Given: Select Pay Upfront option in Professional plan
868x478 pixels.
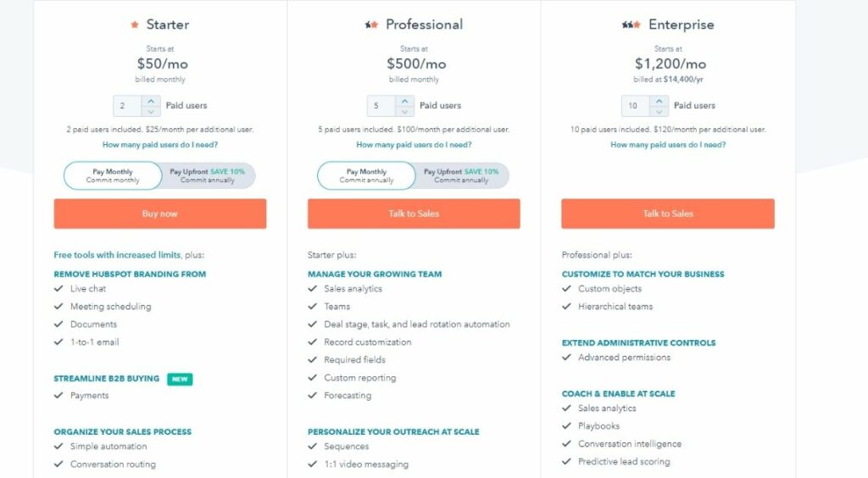Looking at the screenshot, I should tap(462, 175).
